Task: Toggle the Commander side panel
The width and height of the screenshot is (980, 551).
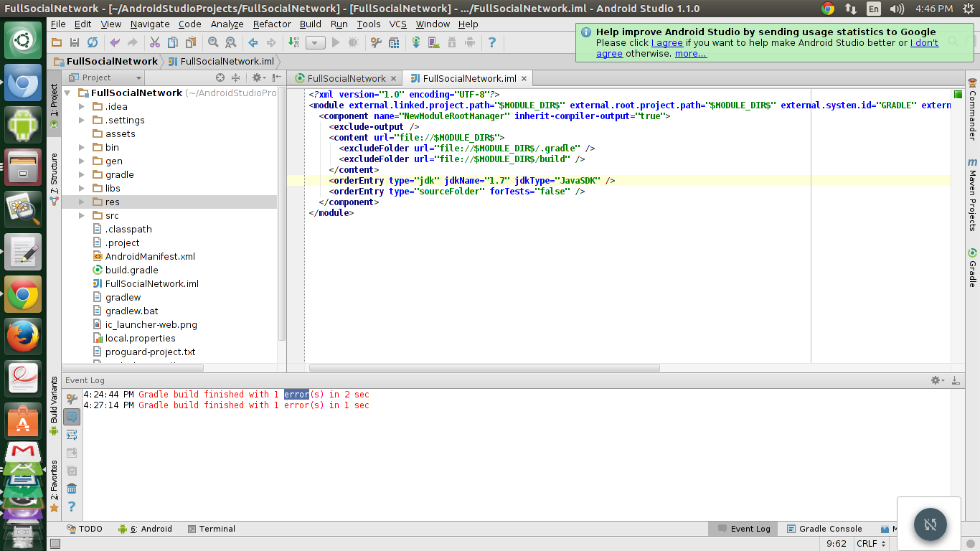Action: pyautogui.click(x=972, y=109)
